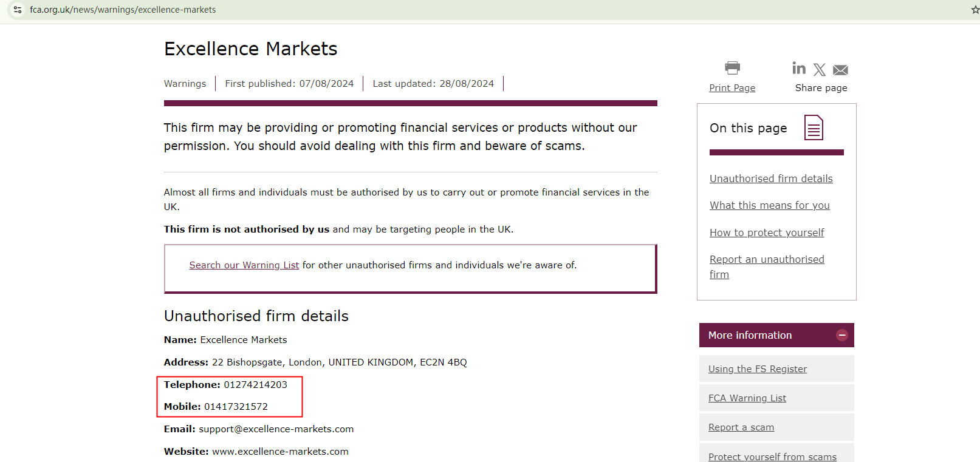Go to What this means for you
The width and height of the screenshot is (980, 462).
click(x=769, y=205)
